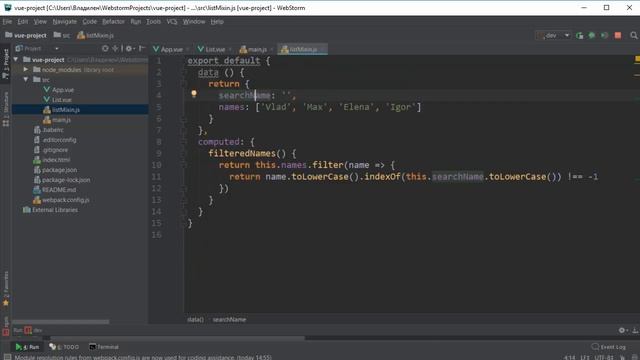Click the project tree horizontal scrollbar
Image resolution: width=640 pixels, height=360 pixels.
pyautogui.click(x=61, y=322)
